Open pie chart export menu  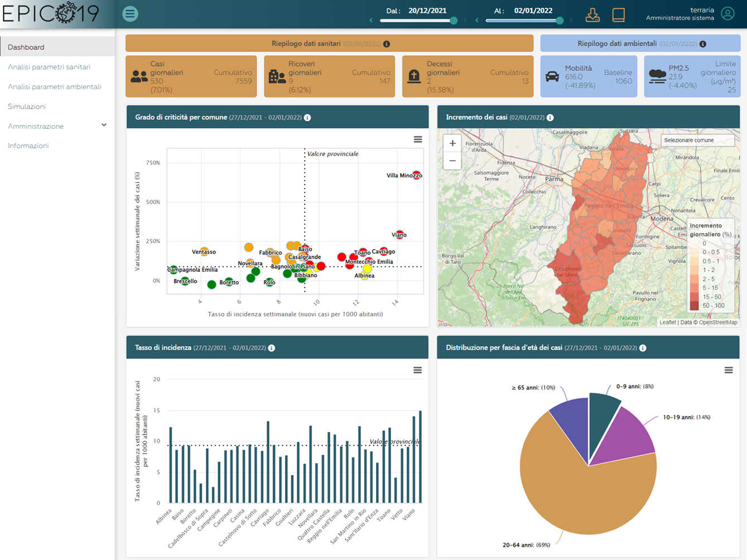coord(729,370)
